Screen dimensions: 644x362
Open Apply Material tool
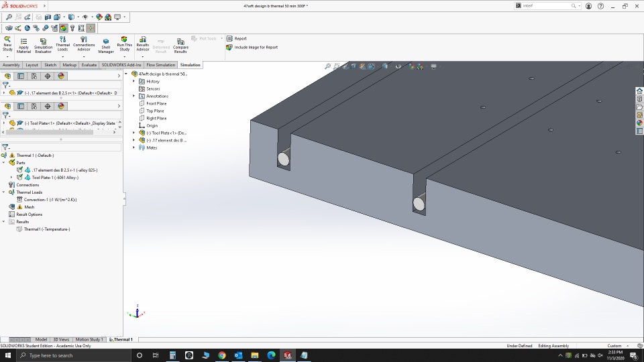click(x=24, y=45)
